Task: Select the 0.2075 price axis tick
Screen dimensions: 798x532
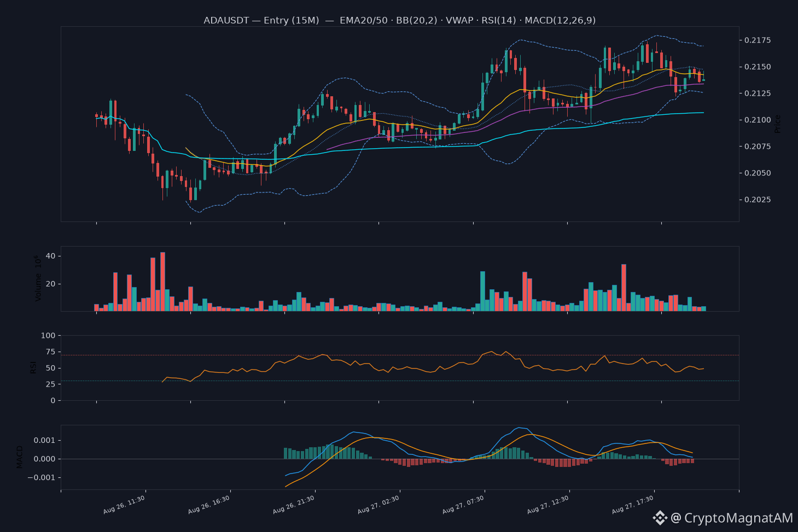Action: click(758, 147)
